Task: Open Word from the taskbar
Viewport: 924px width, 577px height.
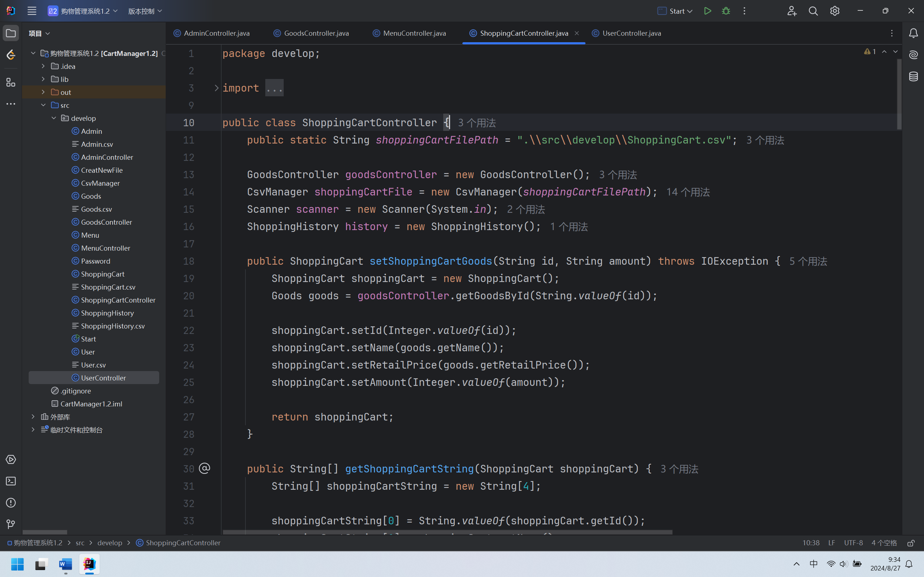Action: pyautogui.click(x=65, y=564)
